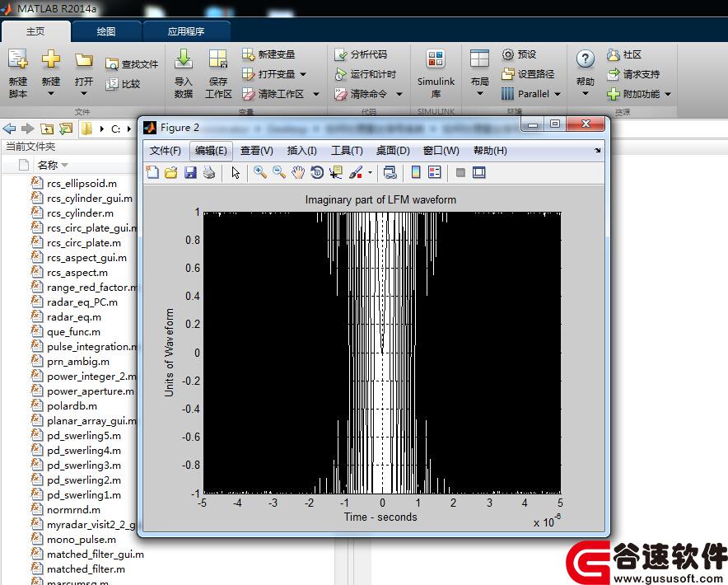Viewport: 728px width, 585px height.
Task: Open the 桌面(D) menu in Figure 2
Action: click(x=393, y=151)
